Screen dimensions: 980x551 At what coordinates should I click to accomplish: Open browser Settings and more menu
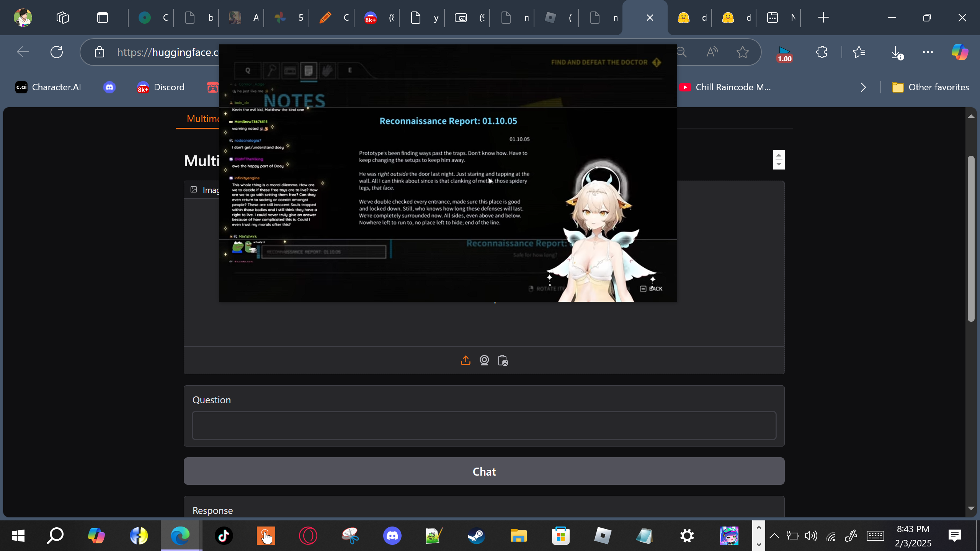click(928, 52)
